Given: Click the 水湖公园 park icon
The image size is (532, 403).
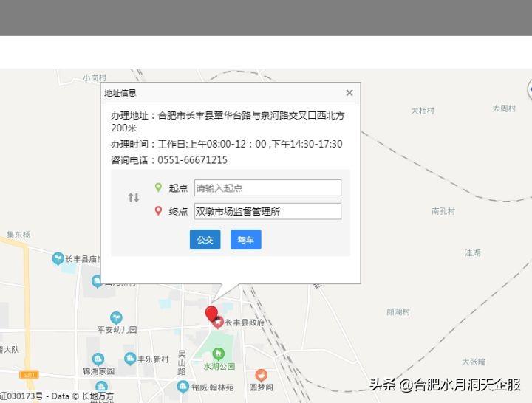Looking at the screenshot, I should click(218, 354).
